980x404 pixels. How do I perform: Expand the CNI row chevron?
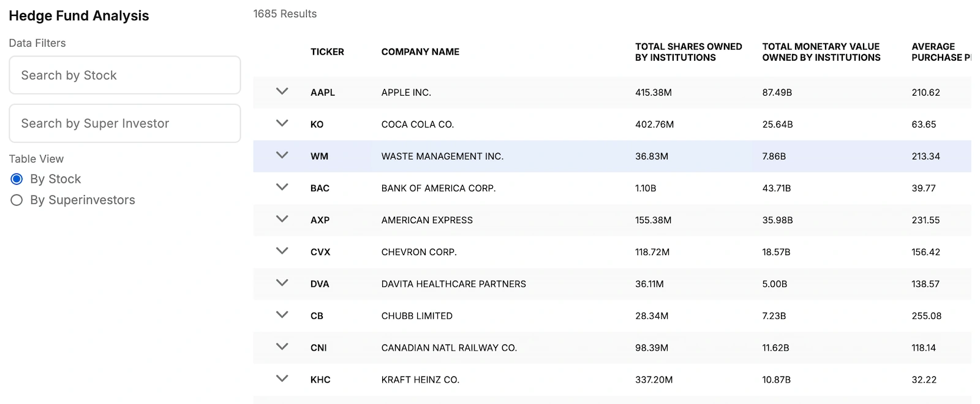pyautogui.click(x=282, y=346)
